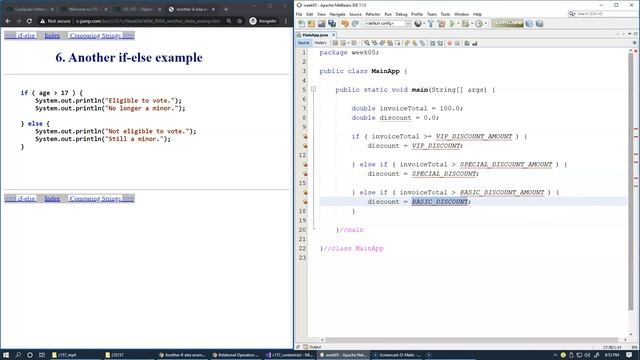Screen dimensions: 640x360
Task: Bookmark this page with the star icon
Action: 240,21
